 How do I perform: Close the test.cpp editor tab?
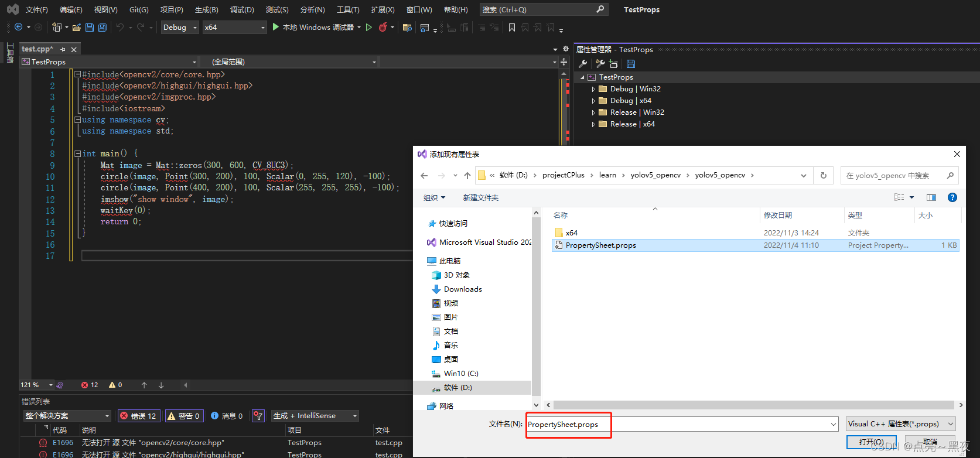click(x=74, y=50)
